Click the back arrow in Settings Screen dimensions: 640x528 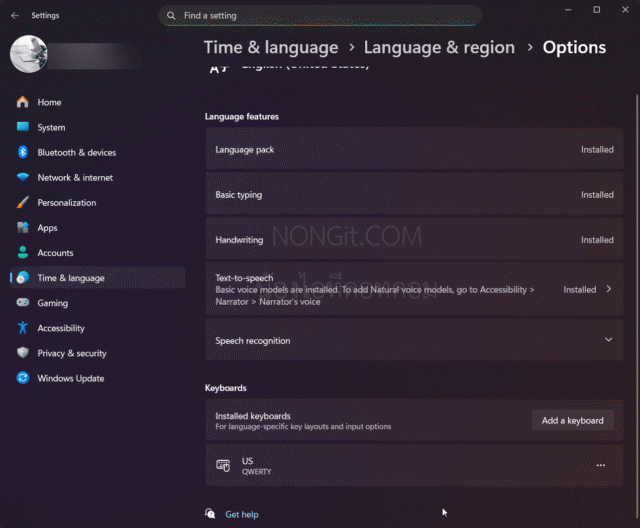click(15, 16)
